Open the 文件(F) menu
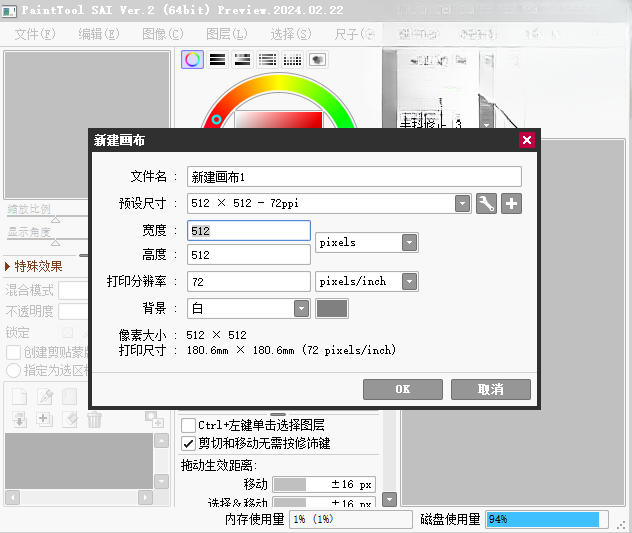This screenshot has height=533, width=632. [35, 34]
